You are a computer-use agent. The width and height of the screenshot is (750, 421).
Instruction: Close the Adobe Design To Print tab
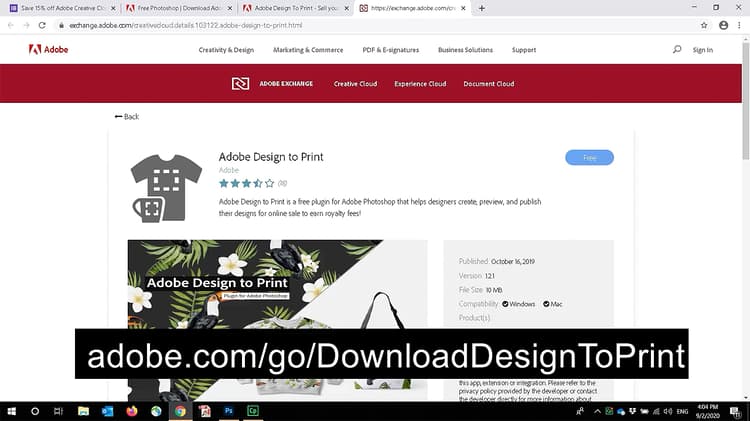(x=347, y=8)
